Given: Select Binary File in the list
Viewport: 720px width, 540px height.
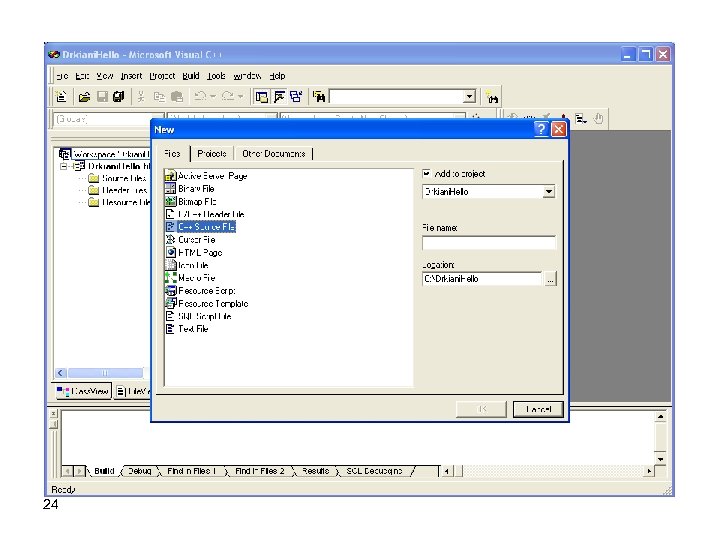Looking at the screenshot, I should point(190,189).
